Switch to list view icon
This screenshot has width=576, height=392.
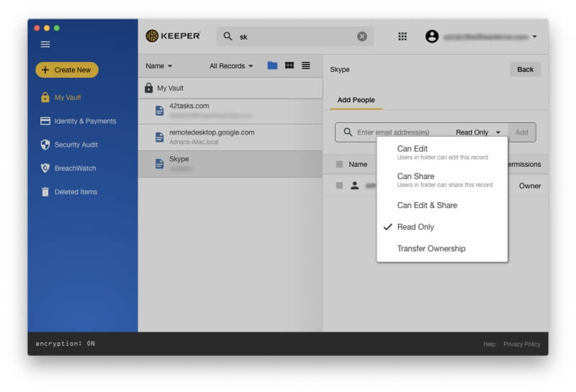[x=305, y=65]
